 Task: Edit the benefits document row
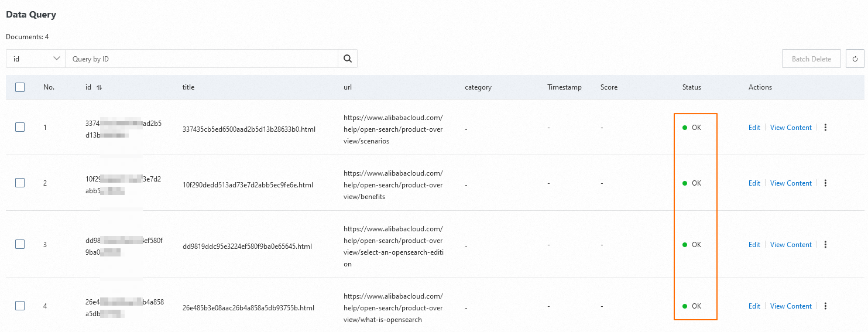[754, 183]
